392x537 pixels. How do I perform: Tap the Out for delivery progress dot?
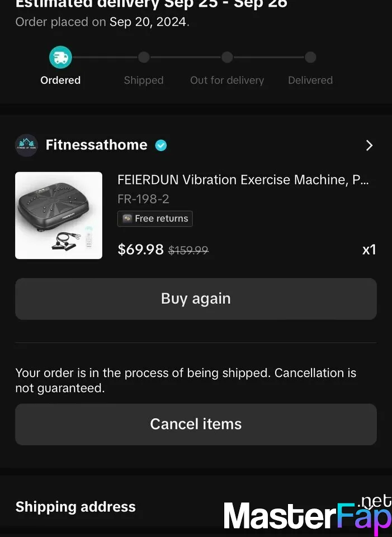click(227, 57)
